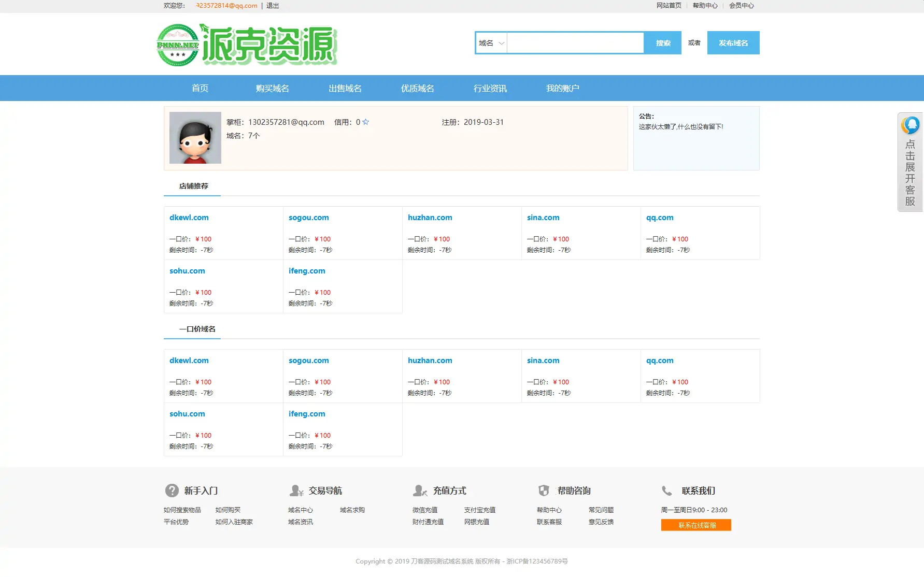Image resolution: width=924 pixels, height=577 pixels.
Task: Click the shop owner avatar picture
Action: 195,138
